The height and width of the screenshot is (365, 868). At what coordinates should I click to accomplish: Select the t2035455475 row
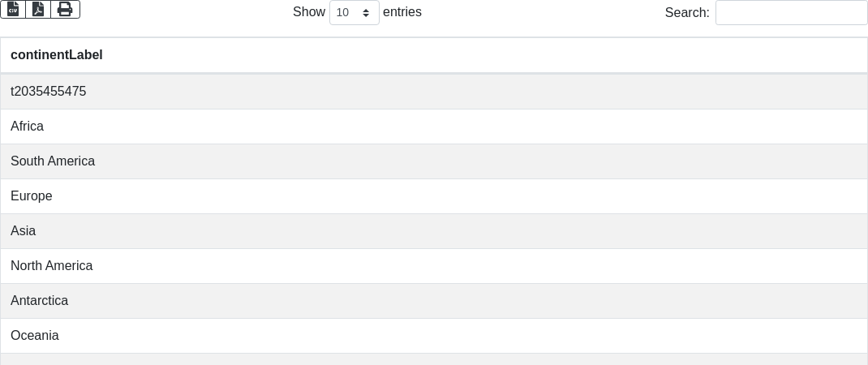point(434,92)
